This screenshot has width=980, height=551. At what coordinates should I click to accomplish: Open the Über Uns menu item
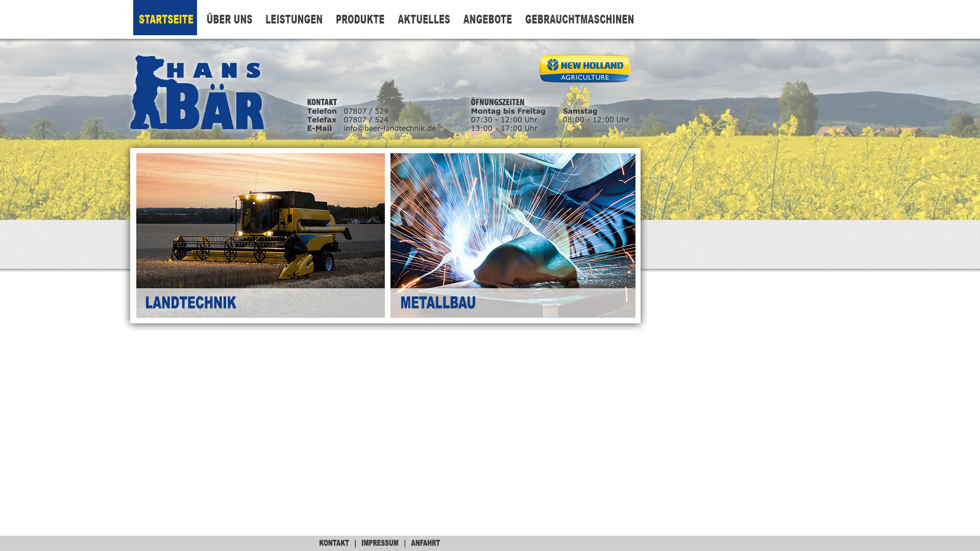coord(229,19)
